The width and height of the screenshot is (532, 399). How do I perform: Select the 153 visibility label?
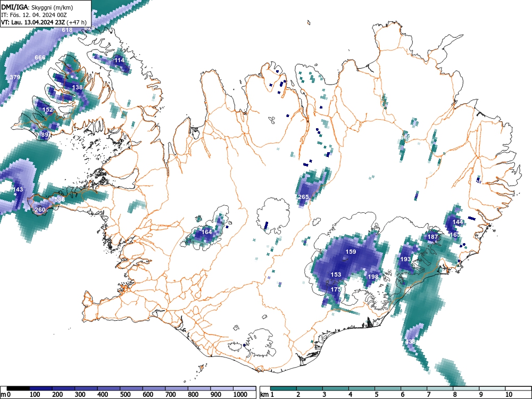click(x=336, y=275)
